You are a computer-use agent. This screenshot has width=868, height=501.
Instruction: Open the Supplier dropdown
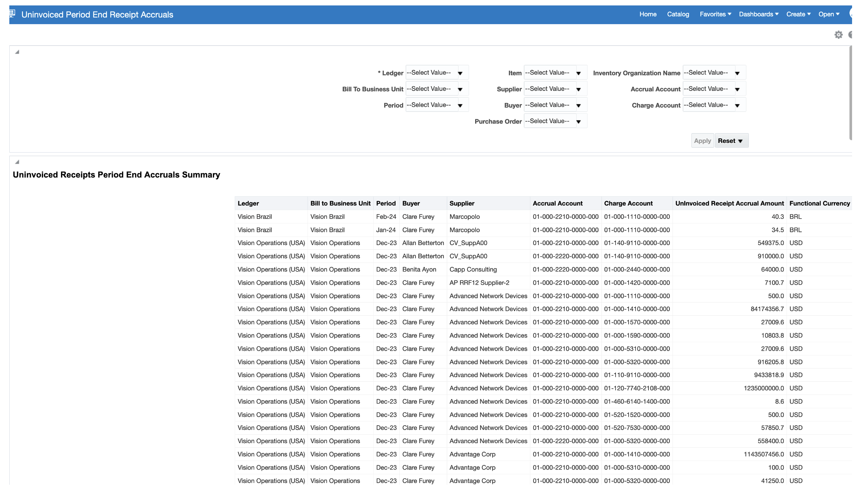579,89
